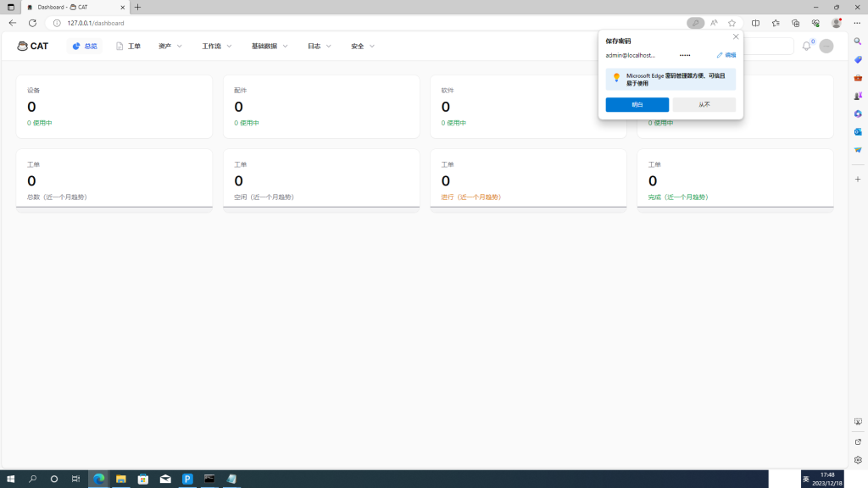
Task: Open the 工单 menu item
Action: (128, 46)
